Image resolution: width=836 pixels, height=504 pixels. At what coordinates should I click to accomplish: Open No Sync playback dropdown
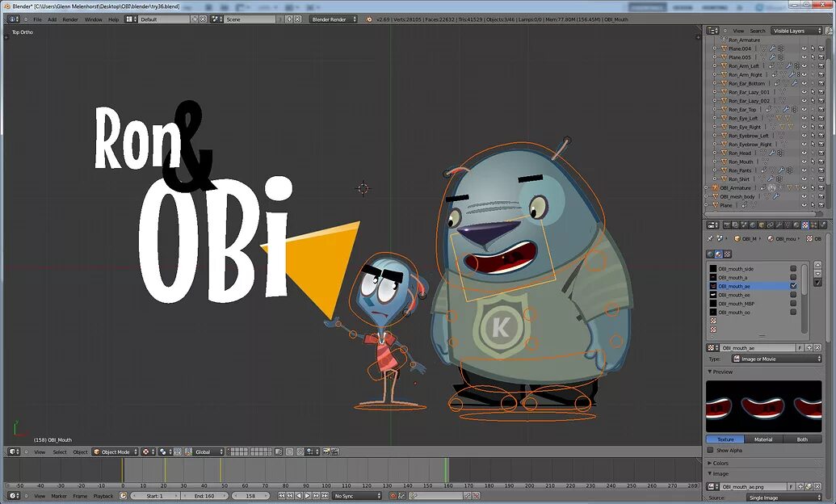(x=357, y=496)
